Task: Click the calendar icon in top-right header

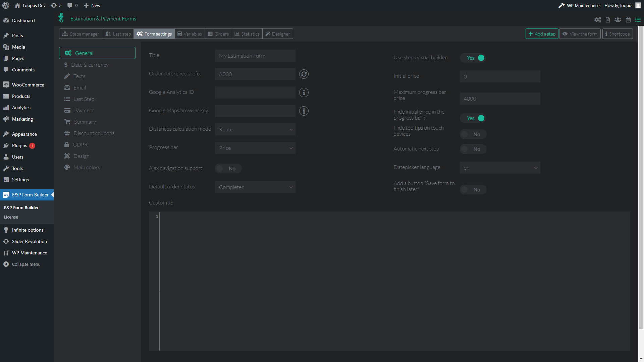Action: (628, 20)
